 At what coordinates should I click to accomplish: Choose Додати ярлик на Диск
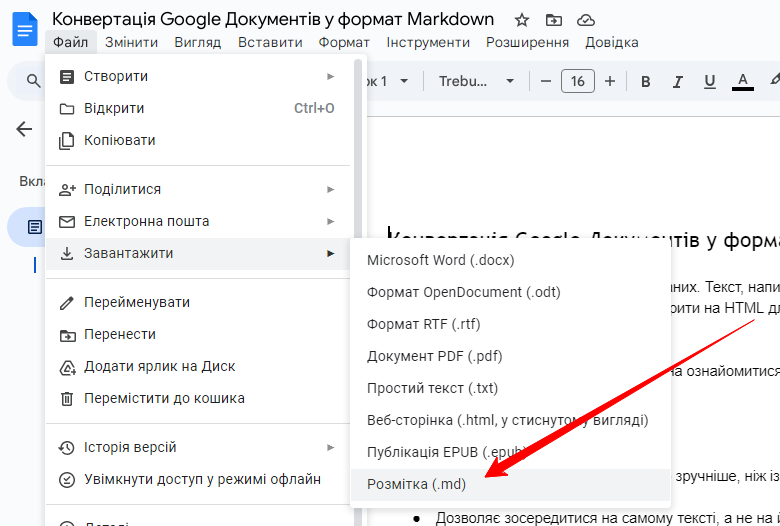coord(198,367)
